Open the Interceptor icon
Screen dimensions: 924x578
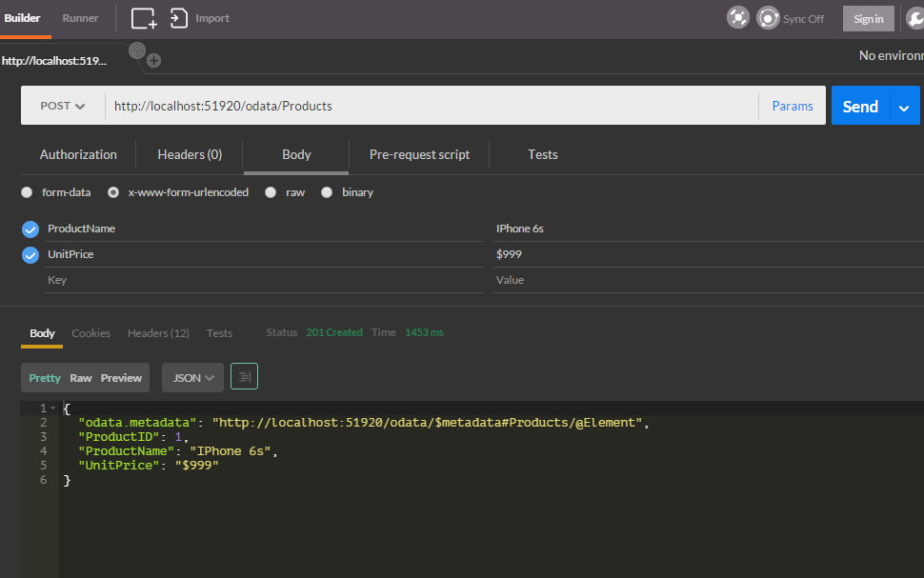737,17
